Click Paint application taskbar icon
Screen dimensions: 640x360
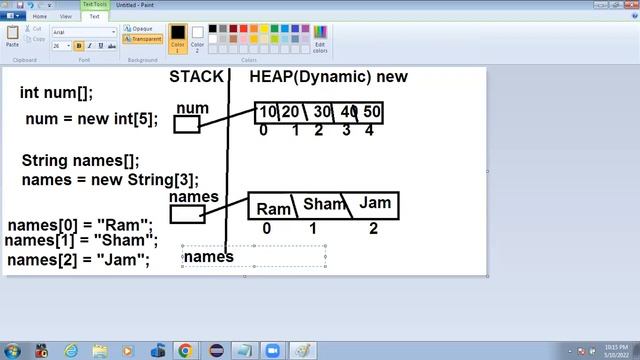click(303, 351)
